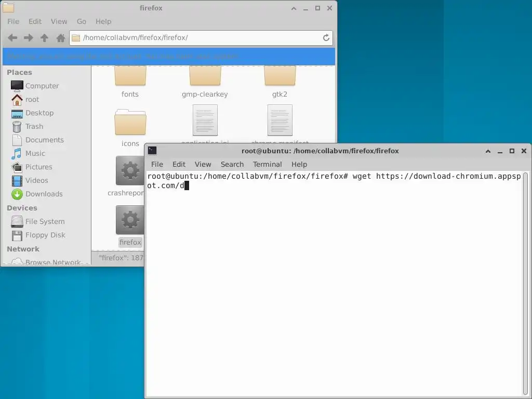Open Search menu in terminal

click(232, 164)
